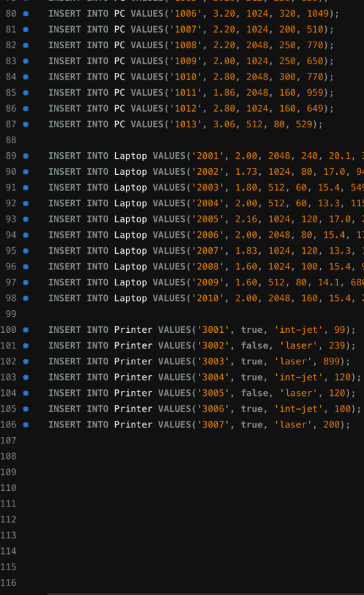Click the speed value 2.16
Image resolution: width=364 pixels, height=595 pixels.
246,219
